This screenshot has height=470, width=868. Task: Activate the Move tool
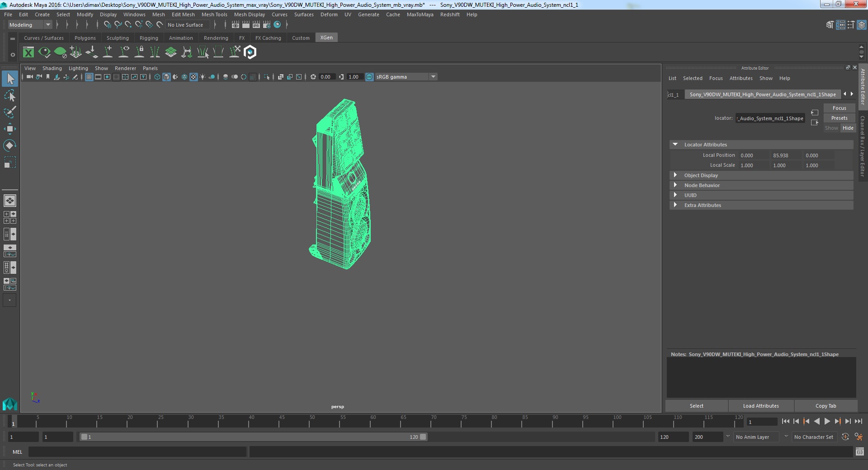click(10, 129)
